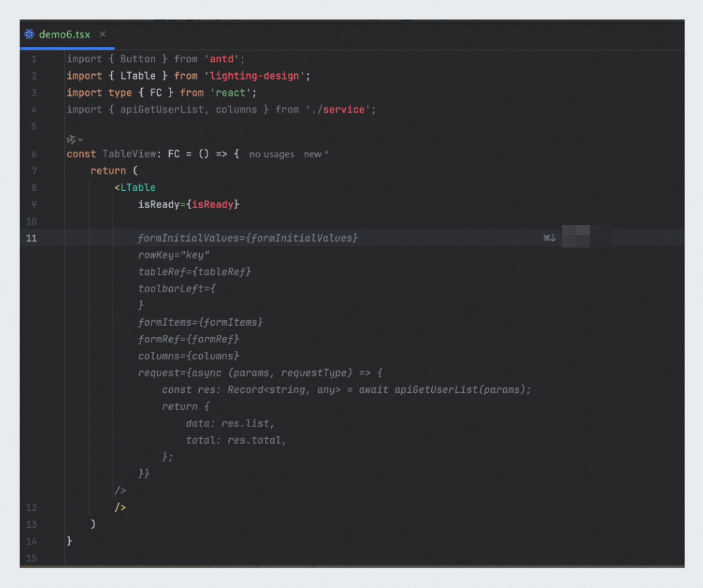
Task: Click the columns={columns} suggested line
Action: pyautogui.click(x=188, y=356)
